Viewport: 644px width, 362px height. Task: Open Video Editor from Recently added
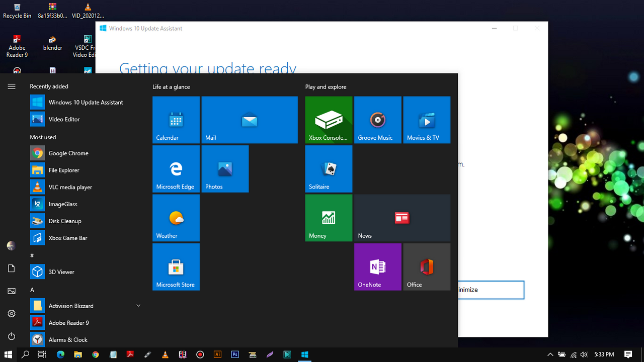coord(86,119)
